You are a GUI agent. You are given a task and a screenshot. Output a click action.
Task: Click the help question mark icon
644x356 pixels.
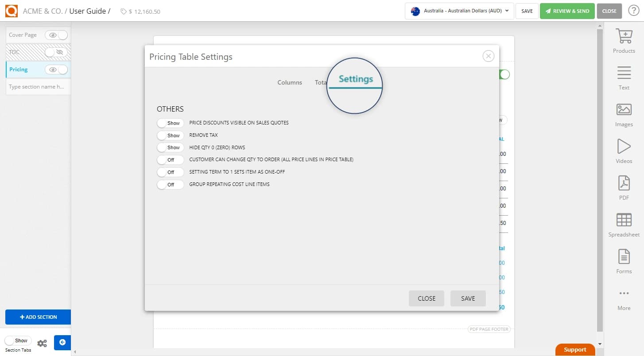point(633,11)
